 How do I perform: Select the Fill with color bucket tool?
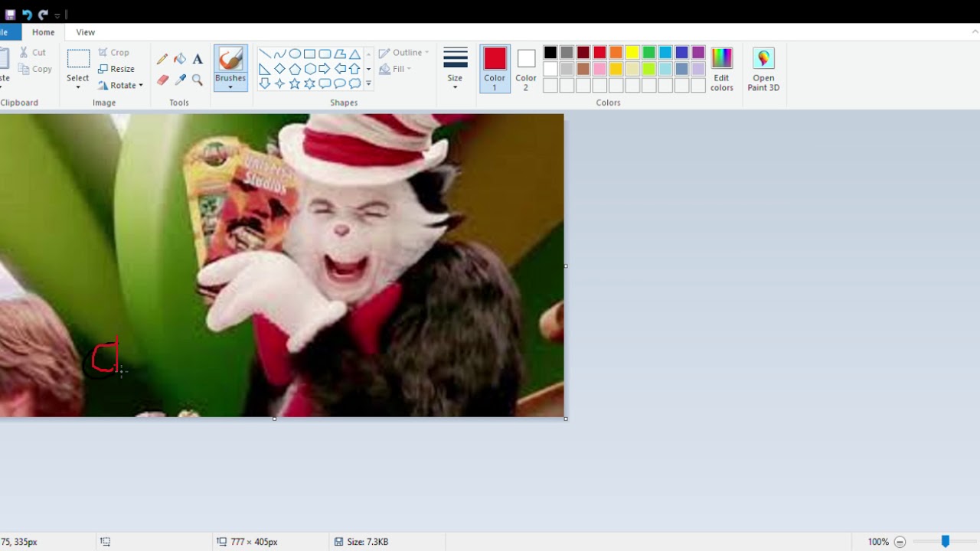(x=180, y=59)
